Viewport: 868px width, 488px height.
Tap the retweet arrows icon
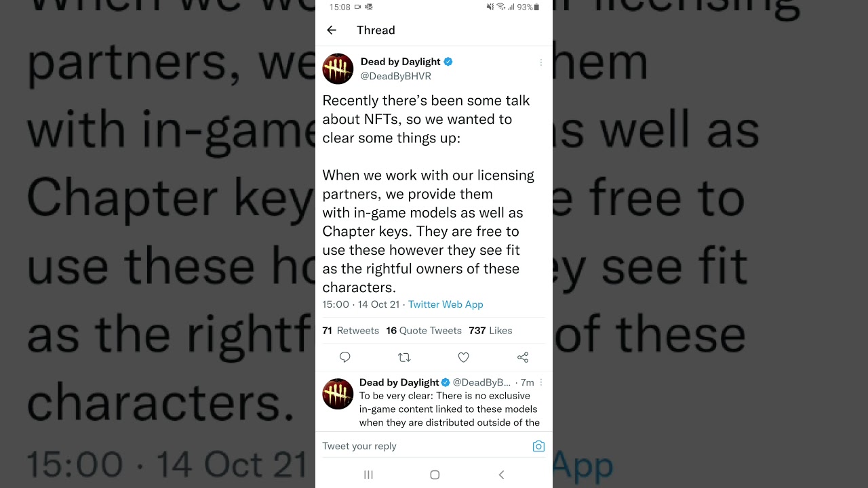[404, 357]
